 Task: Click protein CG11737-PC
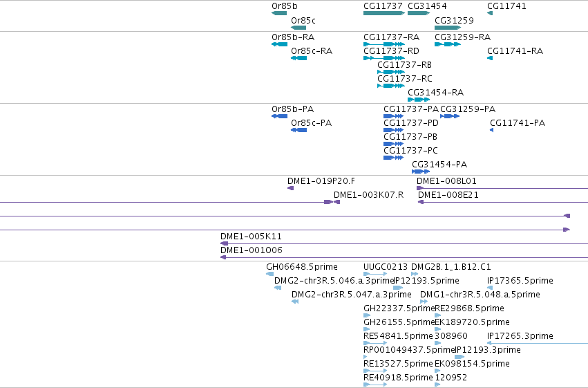tap(410, 151)
